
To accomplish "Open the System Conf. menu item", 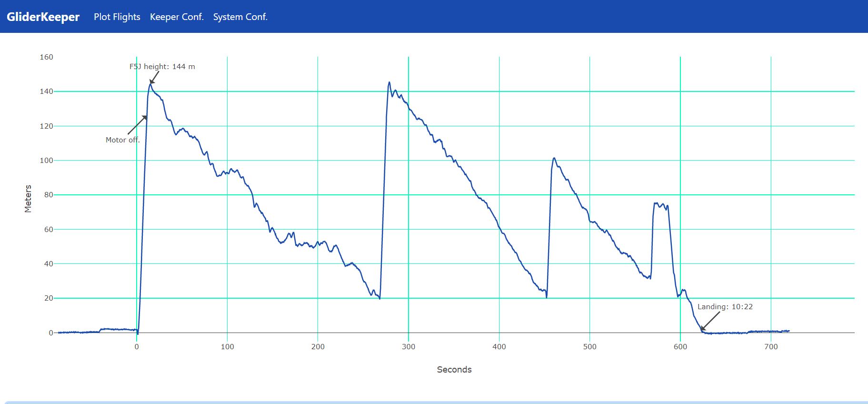I will [240, 17].
